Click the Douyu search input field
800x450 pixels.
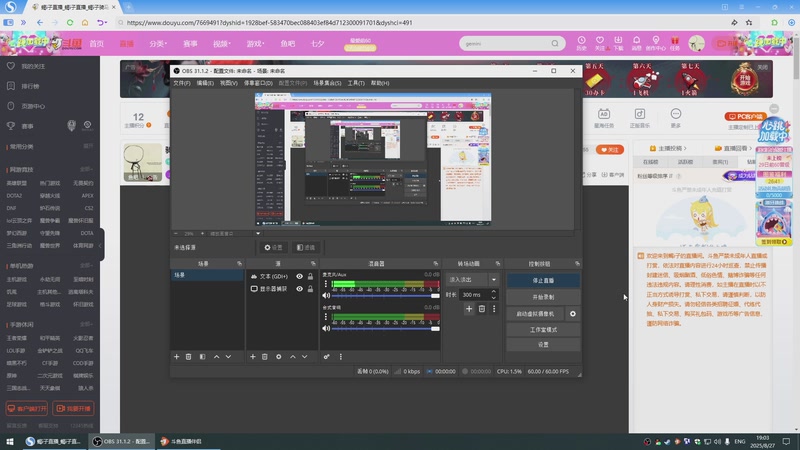pyautogui.click(x=505, y=43)
